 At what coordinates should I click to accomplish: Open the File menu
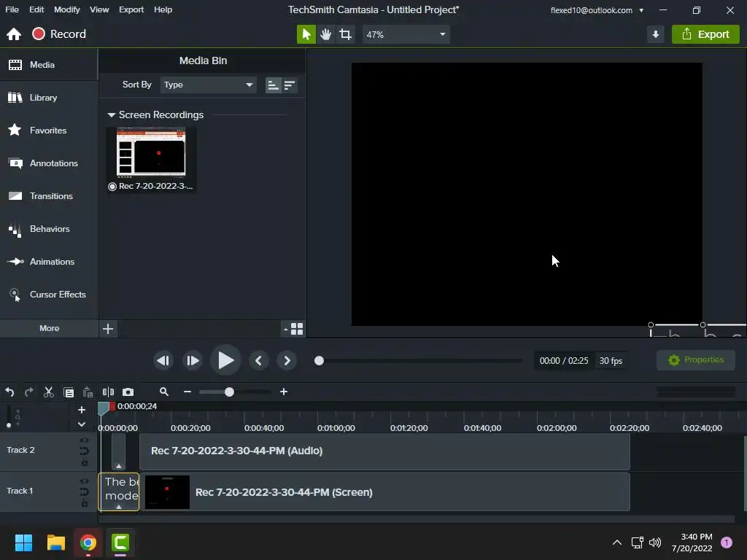[x=12, y=9]
